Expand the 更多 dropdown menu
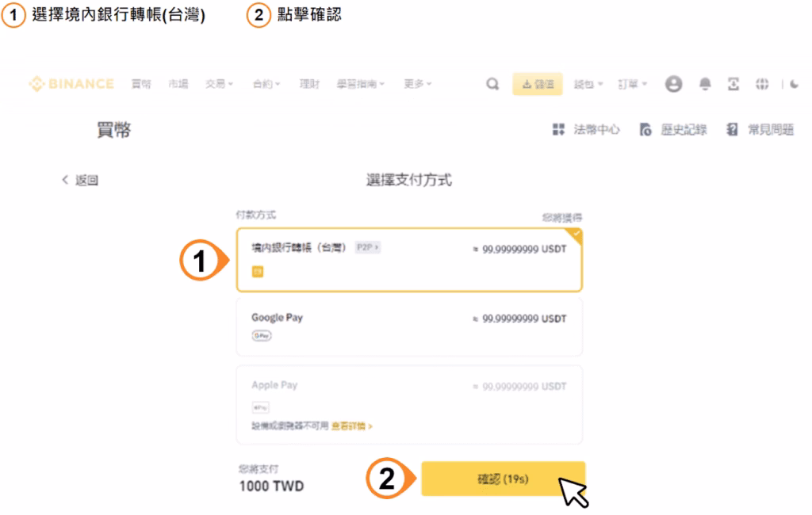The image size is (812, 515). [417, 84]
